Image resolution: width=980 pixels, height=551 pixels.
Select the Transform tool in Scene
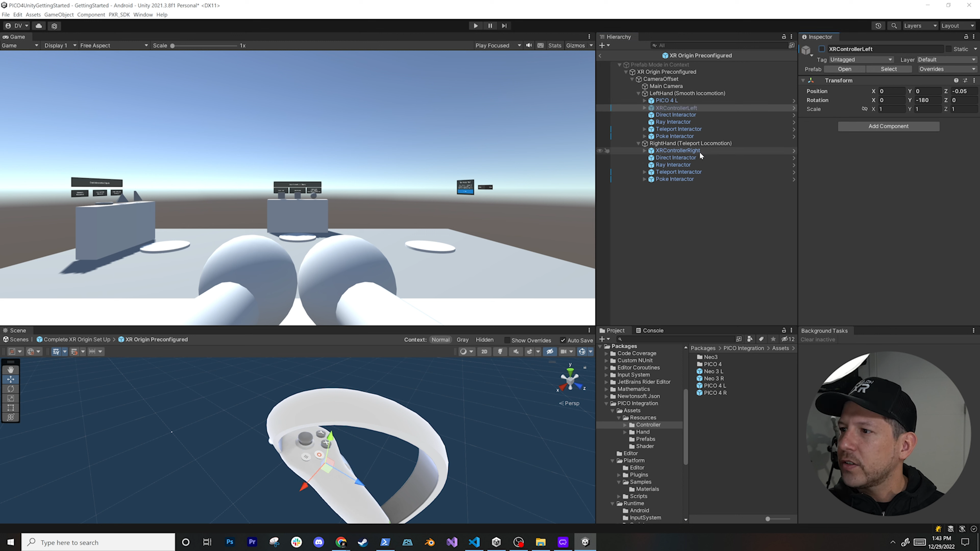click(x=11, y=417)
